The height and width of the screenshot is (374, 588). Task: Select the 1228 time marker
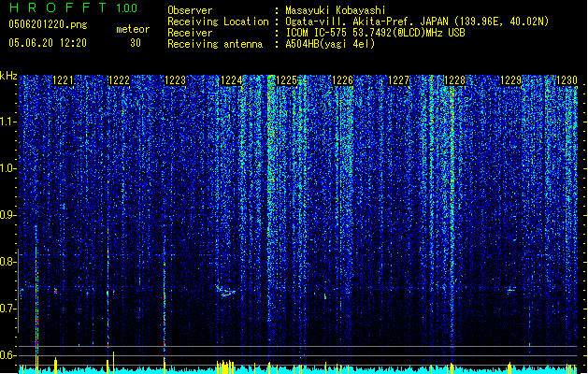[454, 80]
